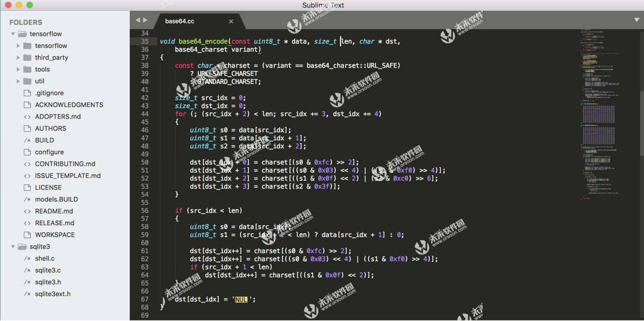Collapse the sqlite3 folder arrow

(x=13, y=247)
